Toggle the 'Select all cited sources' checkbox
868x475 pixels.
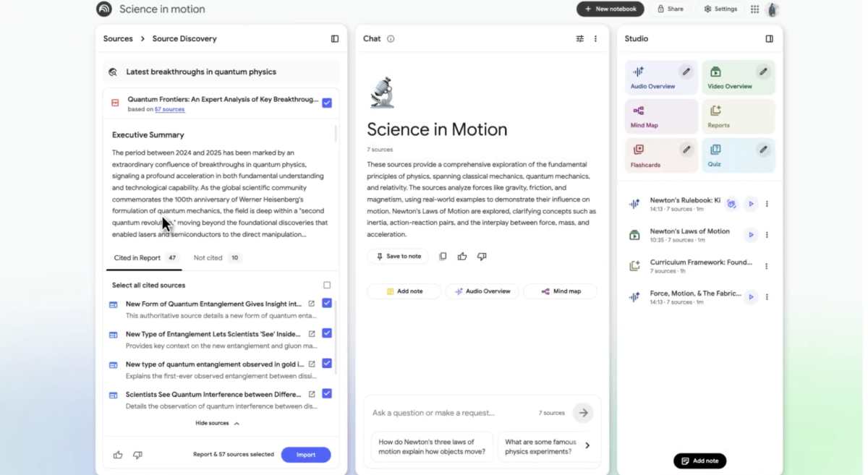point(326,285)
